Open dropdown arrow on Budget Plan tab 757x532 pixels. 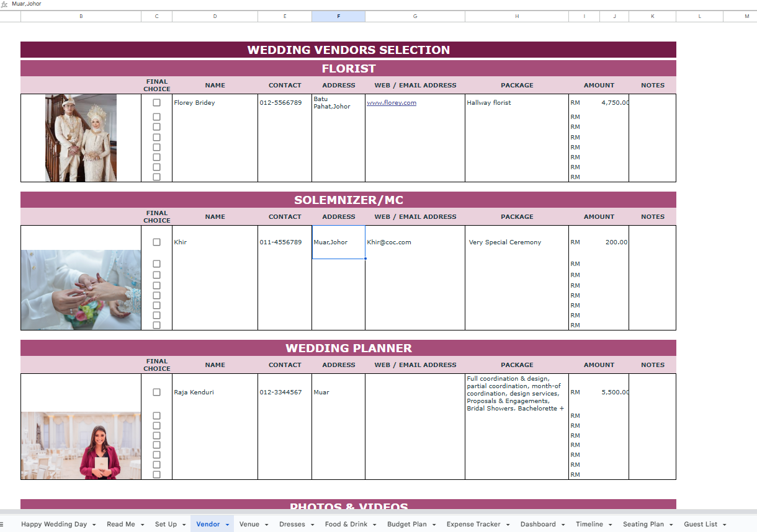pos(434,525)
